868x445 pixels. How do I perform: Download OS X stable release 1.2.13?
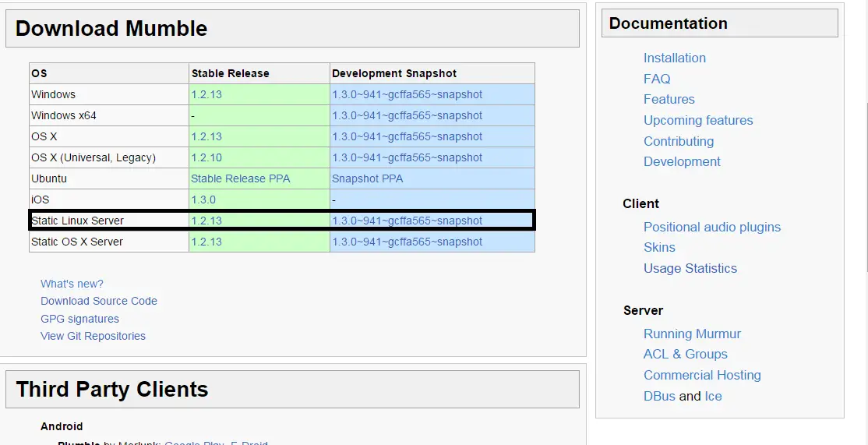coord(206,136)
